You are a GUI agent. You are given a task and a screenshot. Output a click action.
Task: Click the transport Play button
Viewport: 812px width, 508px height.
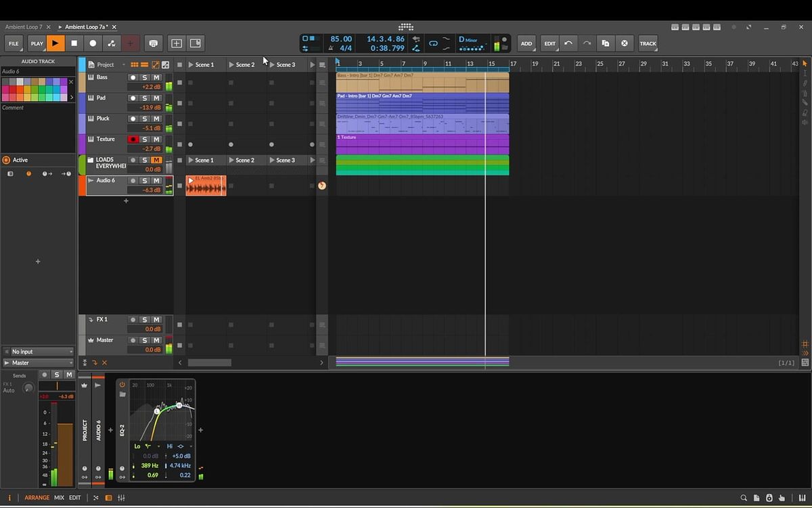pyautogui.click(x=55, y=43)
